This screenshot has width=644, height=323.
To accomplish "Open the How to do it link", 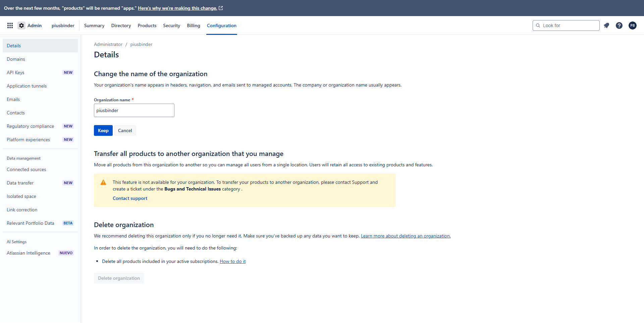I will (233, 261).
